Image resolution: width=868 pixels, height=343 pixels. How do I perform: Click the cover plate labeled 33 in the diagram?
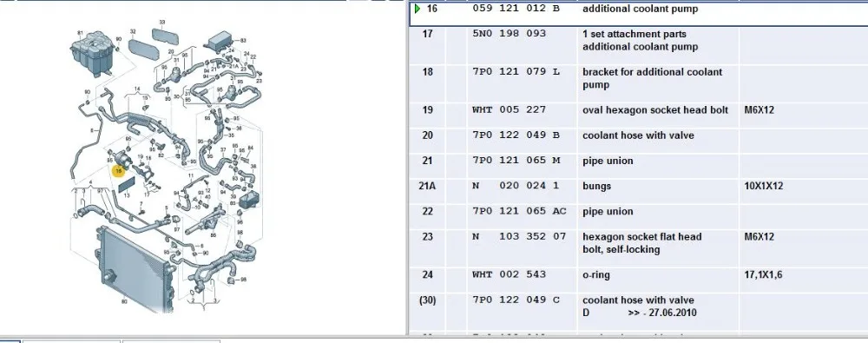tap(166, 36)
